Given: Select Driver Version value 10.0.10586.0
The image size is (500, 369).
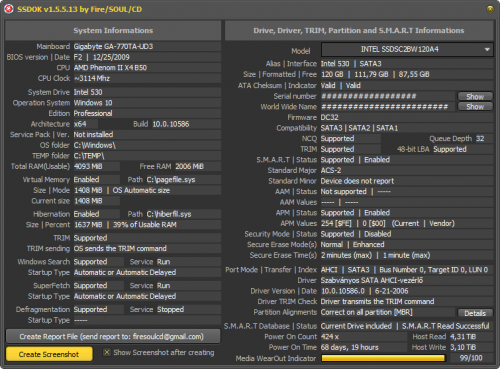Looking at the screenshot, I should pos(343,291).
